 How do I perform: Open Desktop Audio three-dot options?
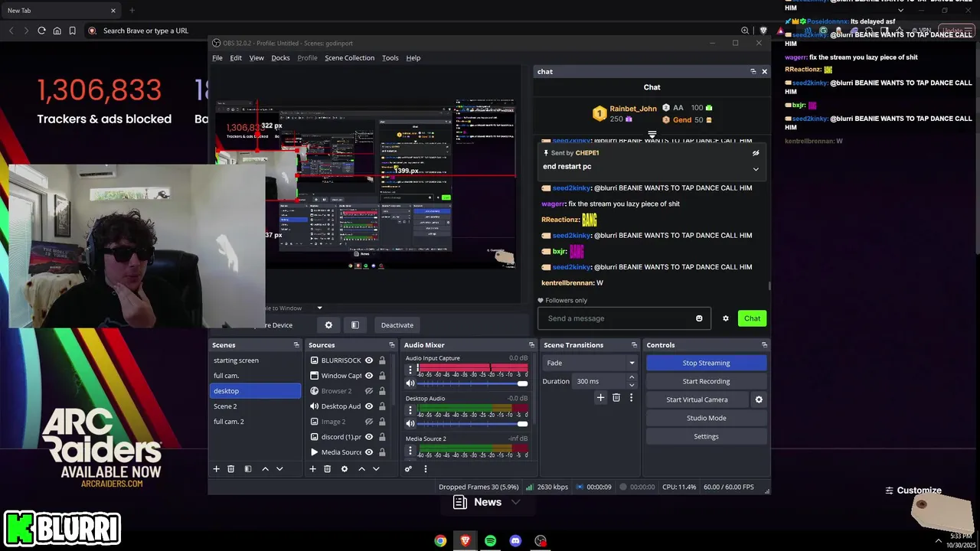[x=410, y=410]
